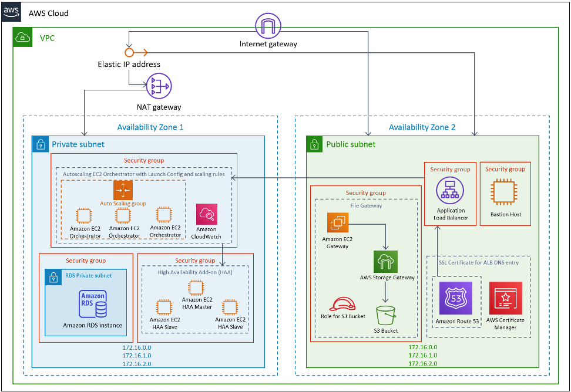Select the Role for S3 Bucket hard-hat icon
The height and width of the screenshot is (392, 571).
[x=342, y=304]
